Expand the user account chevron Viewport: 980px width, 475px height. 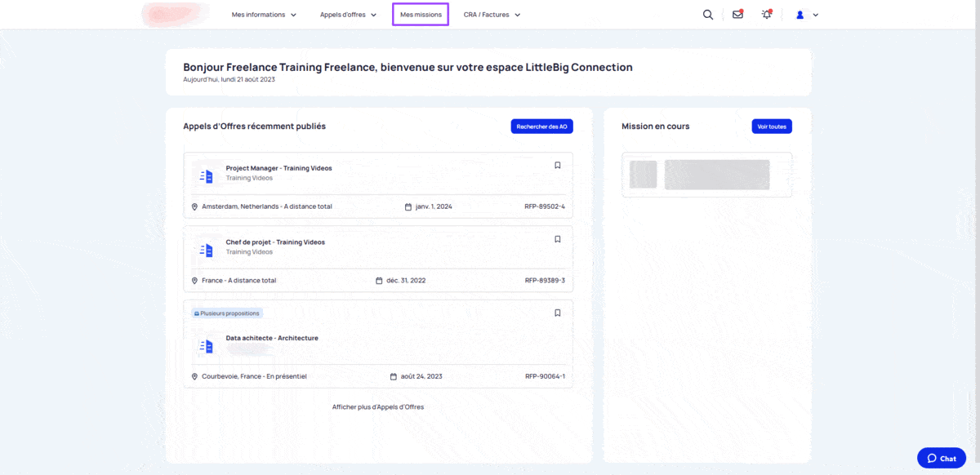tap(815, 15)
